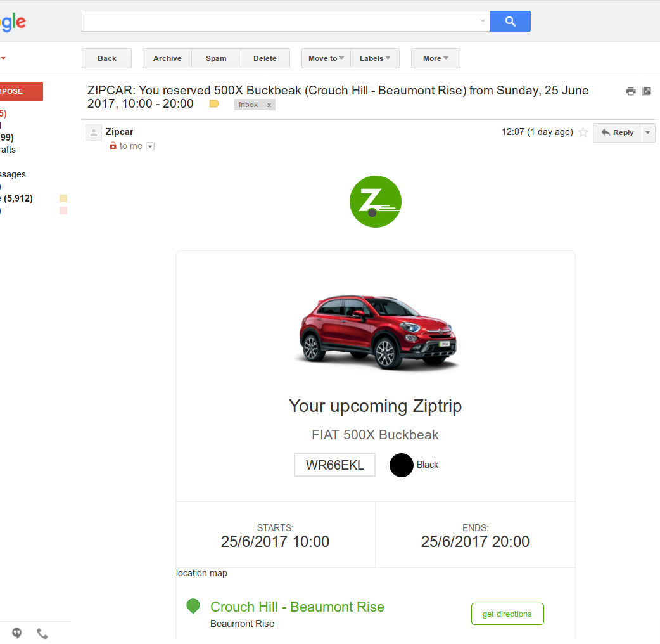Reply to the Zipcar email
The image size is (660, 644).
[617, 132]
